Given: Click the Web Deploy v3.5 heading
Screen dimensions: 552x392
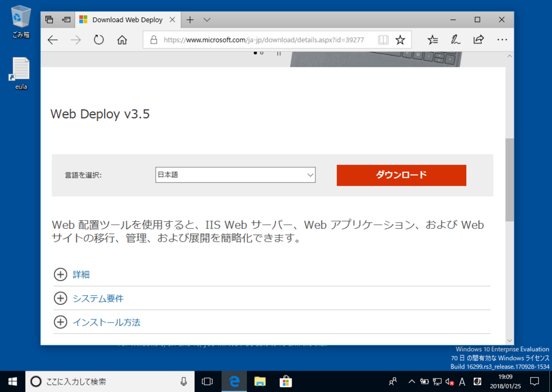Looking at the screenshot, I should click(100, 114).
